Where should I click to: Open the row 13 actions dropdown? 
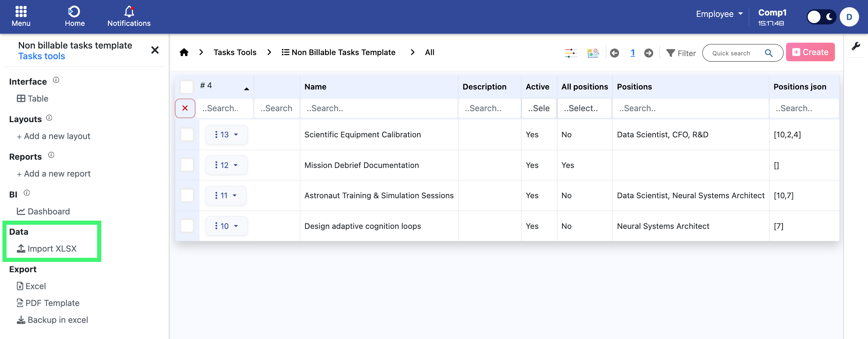[226, 135]
